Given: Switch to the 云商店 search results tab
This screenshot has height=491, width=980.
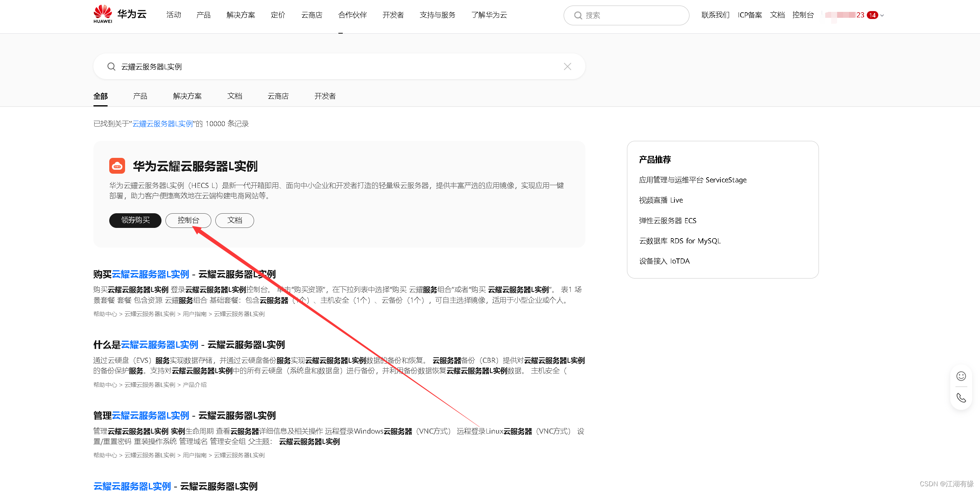Looking at the screenshot, I should tap(278, 96).
